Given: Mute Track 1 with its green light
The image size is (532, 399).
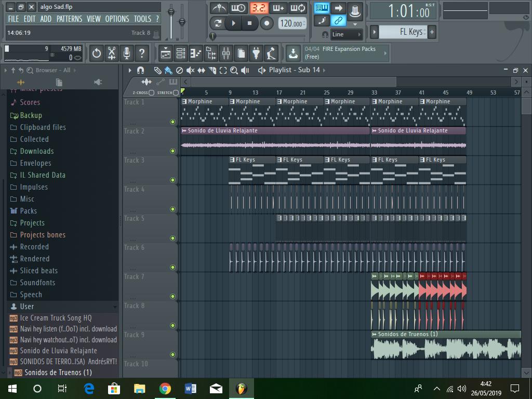Looking at the screenshot, I should [172, 122].
